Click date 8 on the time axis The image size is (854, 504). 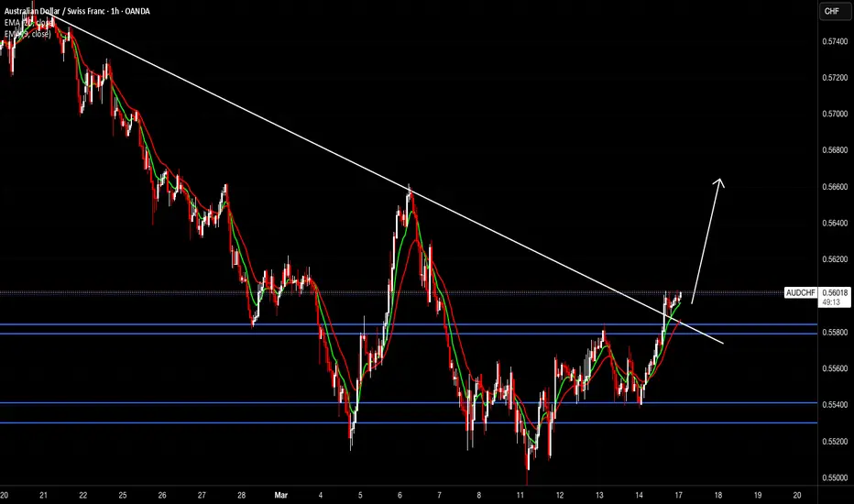click(x=478, y=495)
